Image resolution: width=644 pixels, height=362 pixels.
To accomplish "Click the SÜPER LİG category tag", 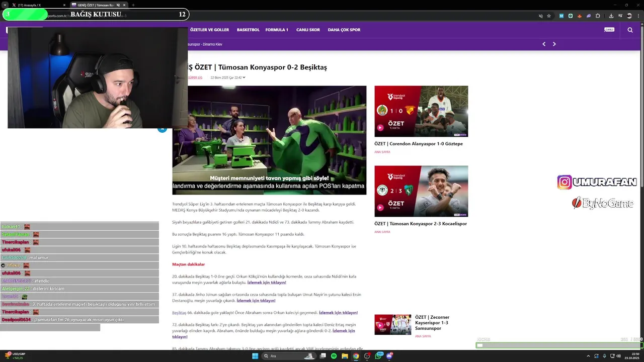I will [195, 77].
